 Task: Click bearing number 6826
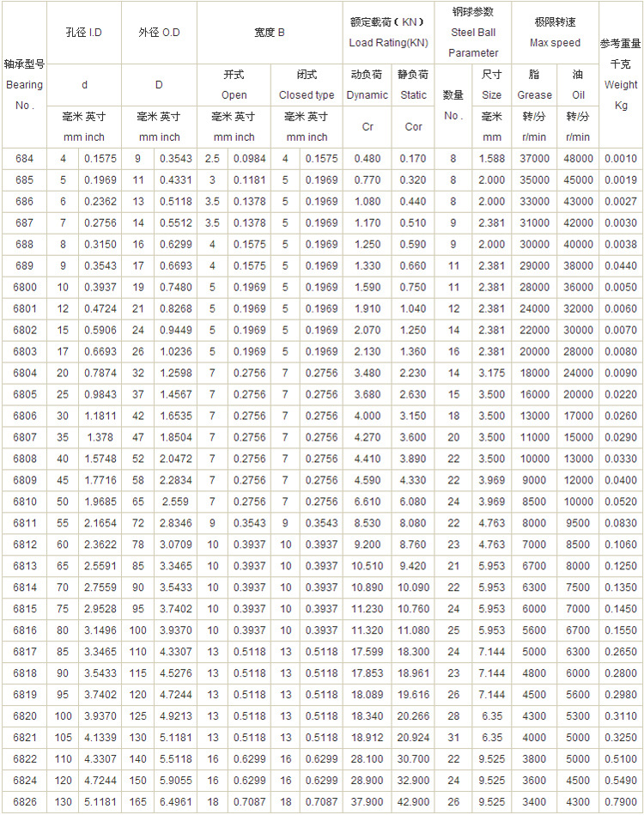[x=24, y=802]
